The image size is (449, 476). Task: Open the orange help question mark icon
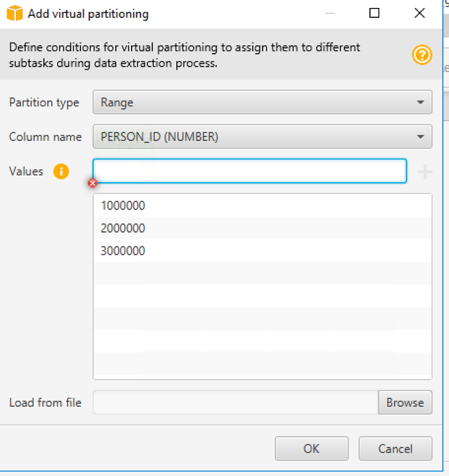422,55
